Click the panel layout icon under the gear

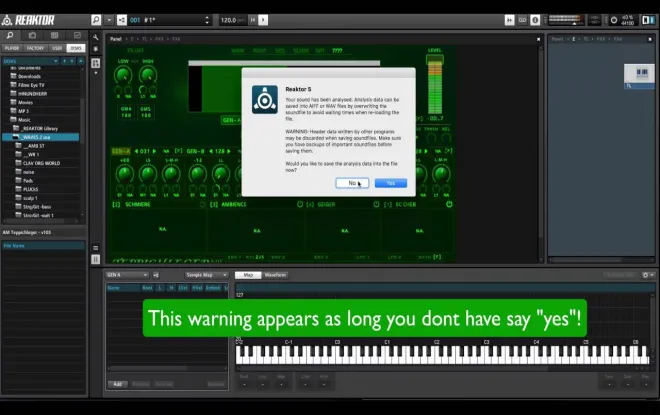96,63
